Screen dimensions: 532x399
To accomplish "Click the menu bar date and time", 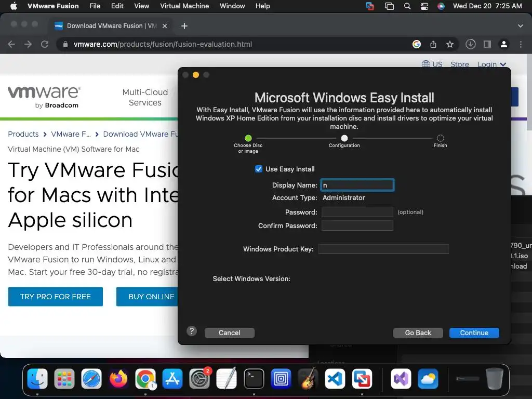I will [x=487, y=6].
